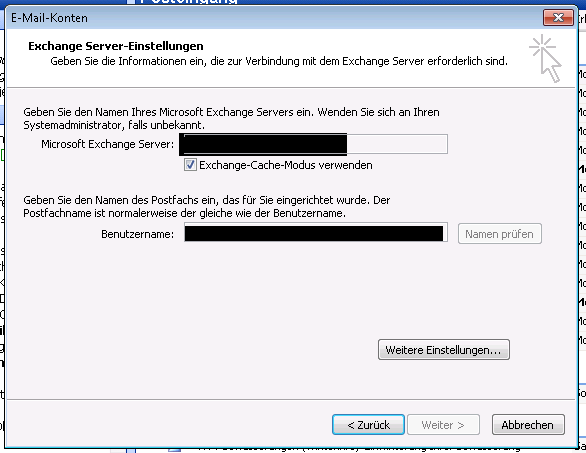This screenshot has height=453, width=586.
Task: Click the Exchange Server-Einstellungen heading
Action: [x=116, y=46]
